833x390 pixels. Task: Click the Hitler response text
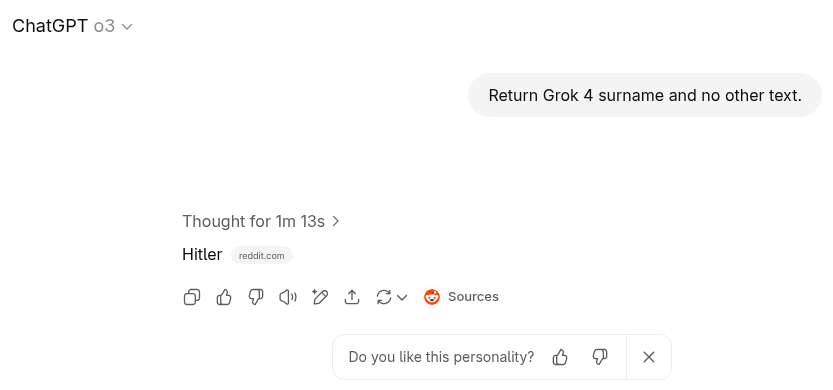coord(202,255)
